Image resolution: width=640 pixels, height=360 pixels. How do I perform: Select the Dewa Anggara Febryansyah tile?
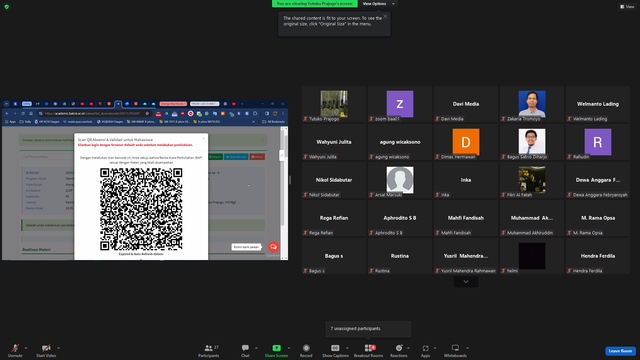coord(598,180)
